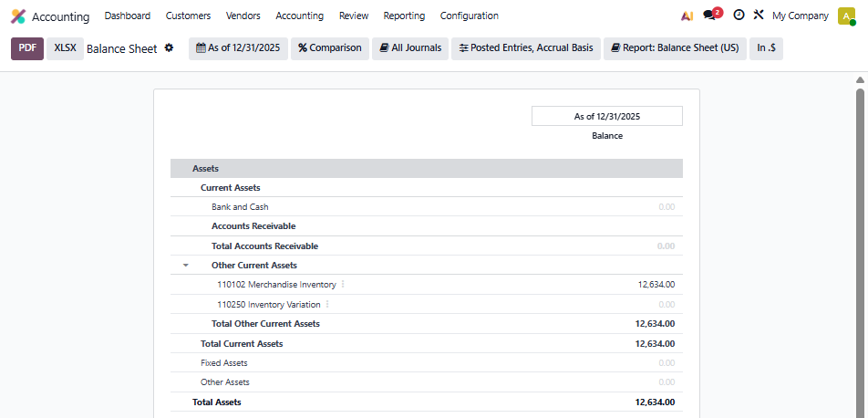868x418 pixels.
Task: Click the options dots next to Merchandise Inventory
Action: [343, 285]
